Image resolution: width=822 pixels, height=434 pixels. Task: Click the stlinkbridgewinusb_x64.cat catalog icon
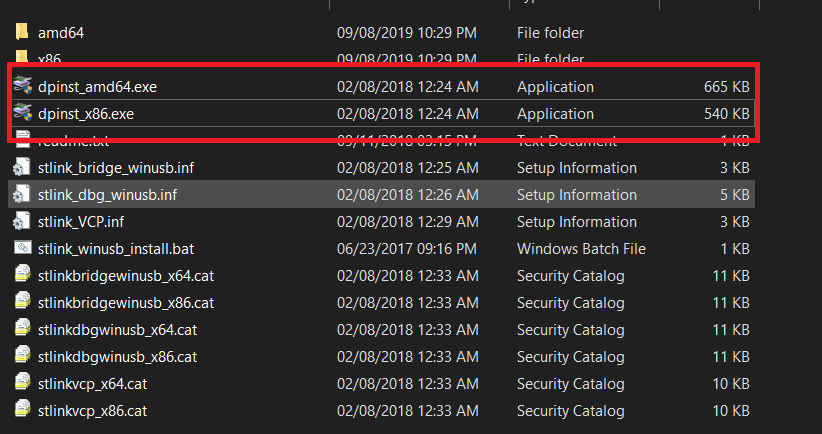pyautogui.click(x=22, y=276)
